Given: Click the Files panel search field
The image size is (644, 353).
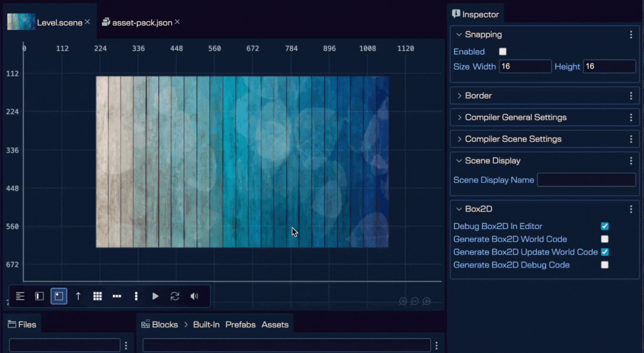Looking at the screenshot, I should (64, 345).
